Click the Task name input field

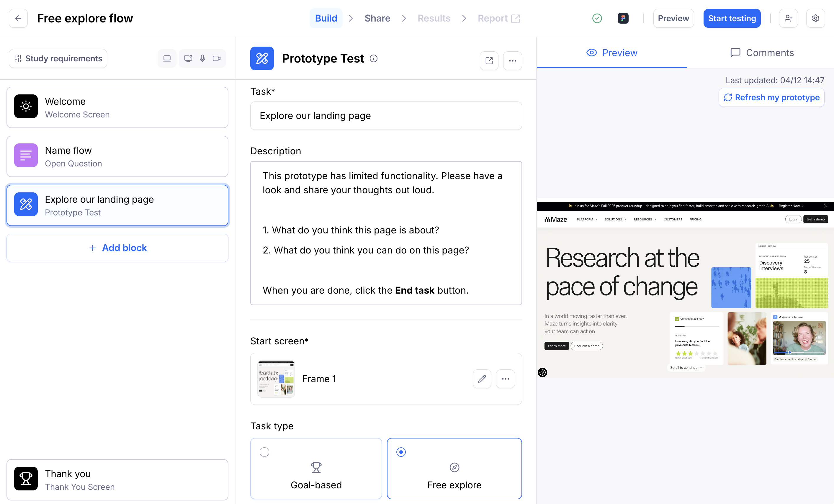point(385,116)
